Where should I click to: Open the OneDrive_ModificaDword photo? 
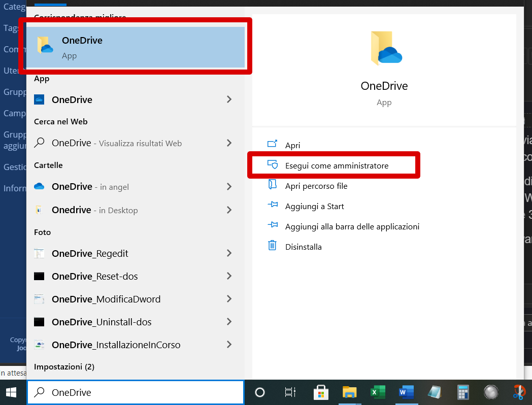(x=136, y=299)
